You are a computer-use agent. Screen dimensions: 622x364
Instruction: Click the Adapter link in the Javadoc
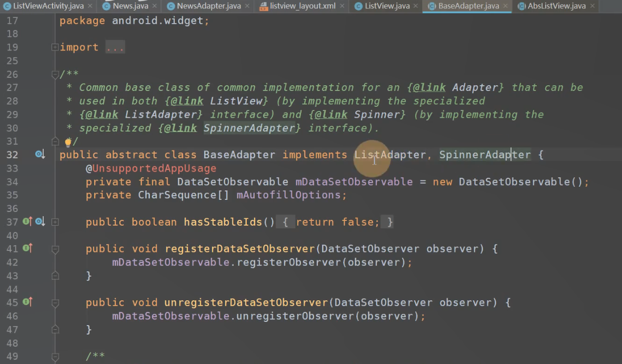(475, 87)
